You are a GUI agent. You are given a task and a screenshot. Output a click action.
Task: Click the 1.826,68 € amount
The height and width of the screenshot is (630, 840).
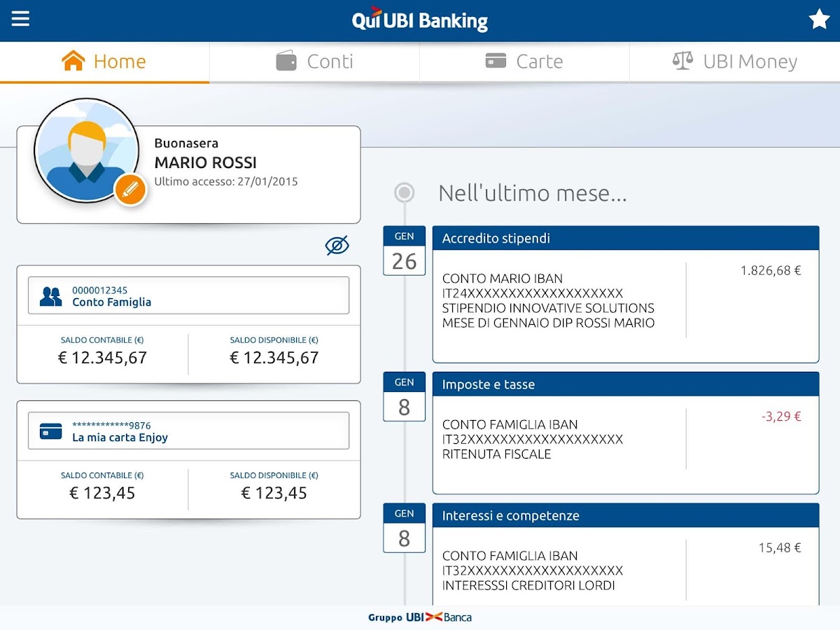click(771, 270)
